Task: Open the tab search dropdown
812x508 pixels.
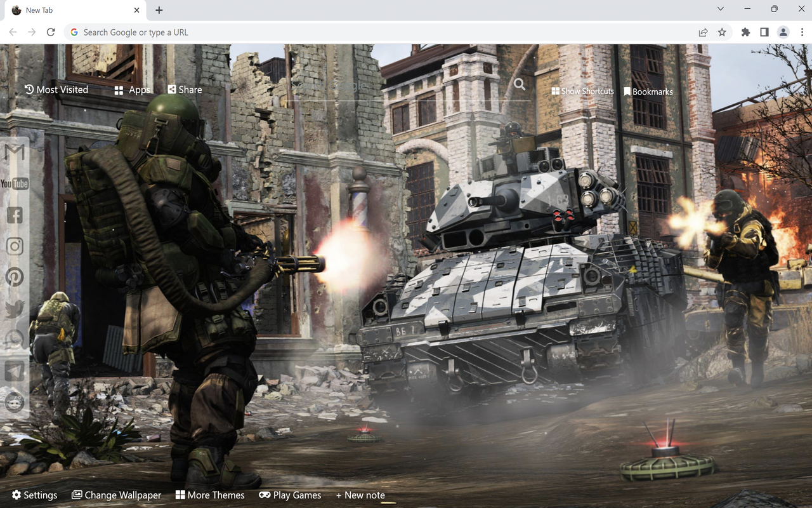Action: click(721, 9)
